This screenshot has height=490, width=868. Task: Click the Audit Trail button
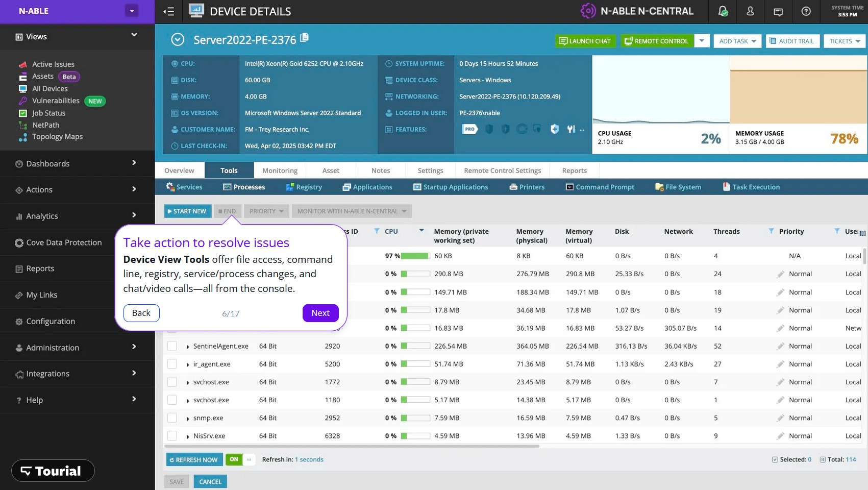coord(792,41)
